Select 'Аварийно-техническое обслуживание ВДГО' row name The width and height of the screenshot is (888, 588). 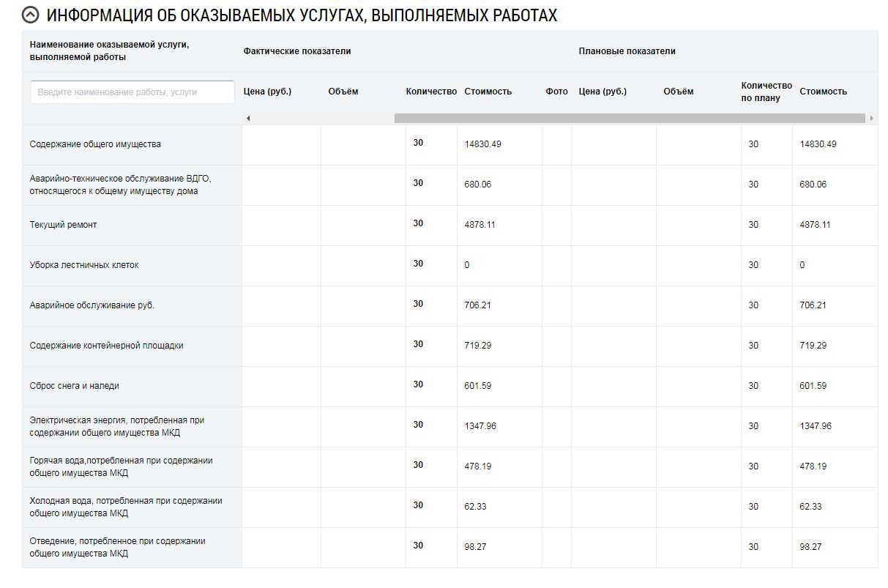[x=122, y=185]
